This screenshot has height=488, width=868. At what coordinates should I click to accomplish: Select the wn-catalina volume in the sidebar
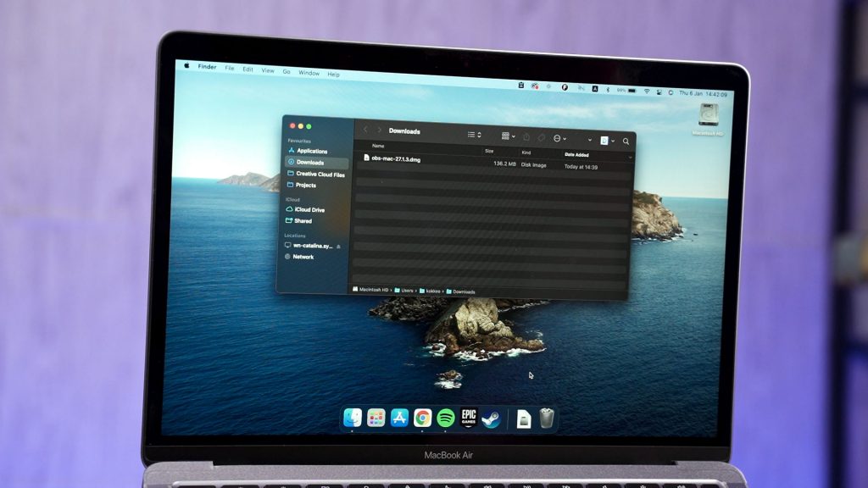click(309, 245)
